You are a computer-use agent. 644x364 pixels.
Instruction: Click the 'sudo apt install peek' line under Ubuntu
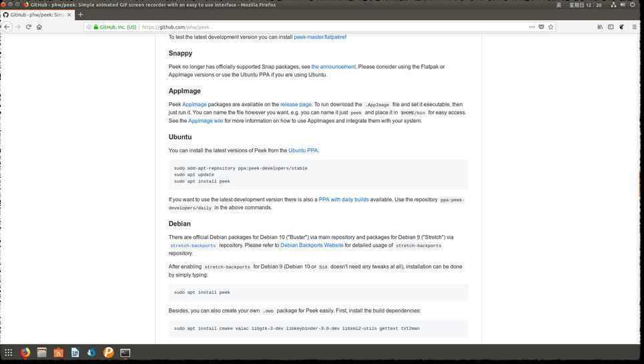[202, 181]
